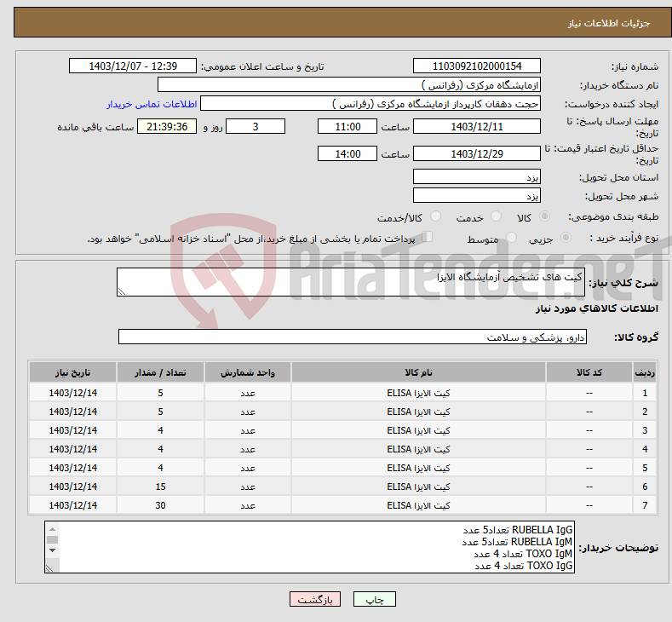Click resize handle of the شرح کلی نیاز box

122,291
